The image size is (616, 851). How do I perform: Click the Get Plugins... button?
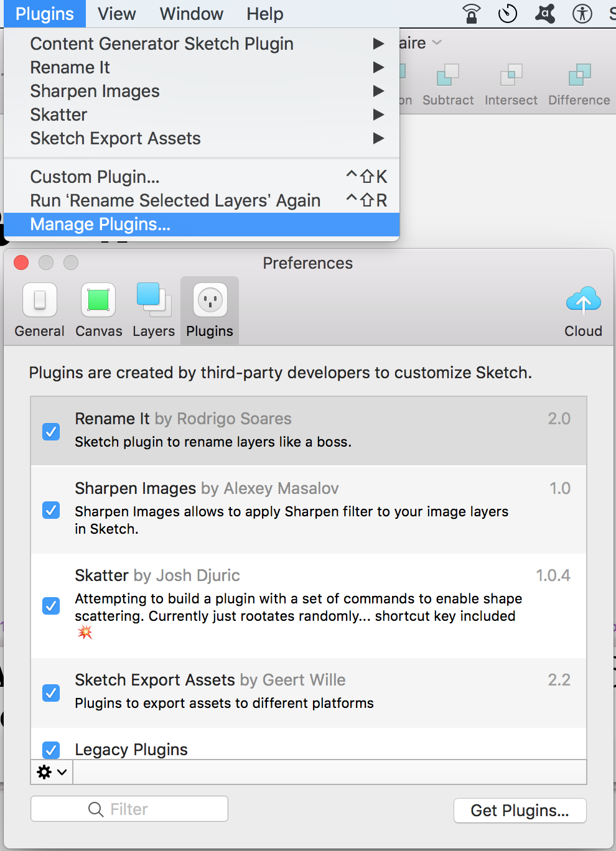520,810
